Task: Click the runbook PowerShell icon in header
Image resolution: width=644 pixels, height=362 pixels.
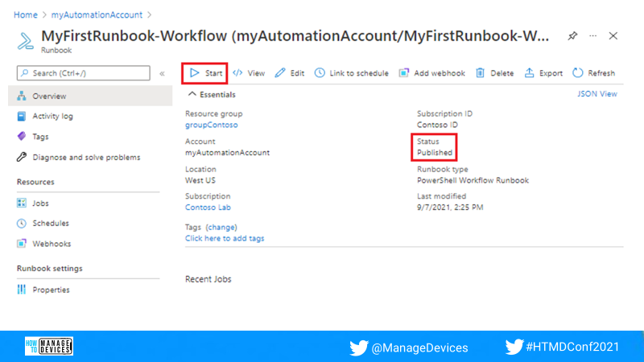Action: pyautogui.click(x=26, y=42)
